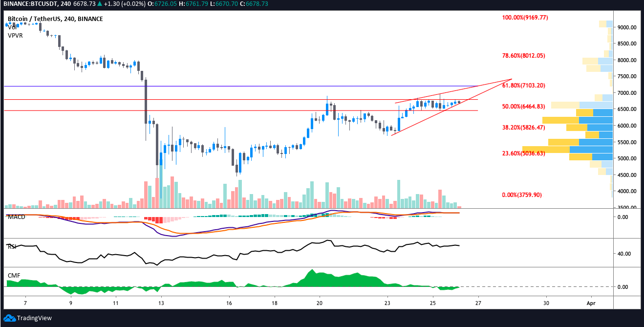The width and height of the screenshot is (644, 327).
Task: Click the 6500.00 price axis label
Action: (627, 109)
